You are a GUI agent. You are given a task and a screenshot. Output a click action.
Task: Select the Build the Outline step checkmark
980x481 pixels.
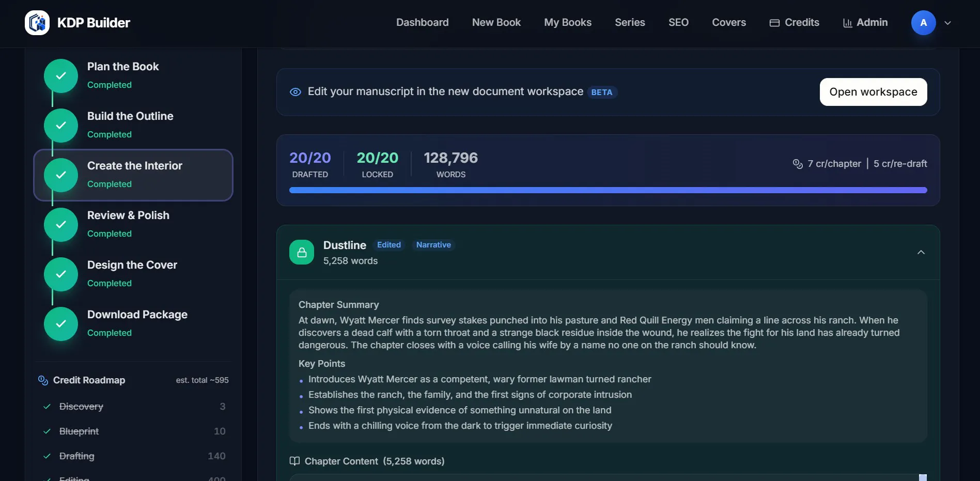(61, 126)
